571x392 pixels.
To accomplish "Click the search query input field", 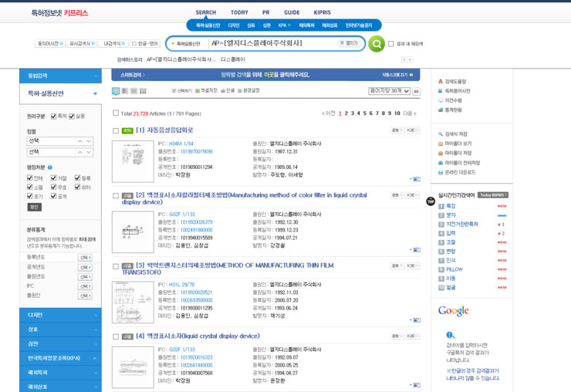I will 273,43.
